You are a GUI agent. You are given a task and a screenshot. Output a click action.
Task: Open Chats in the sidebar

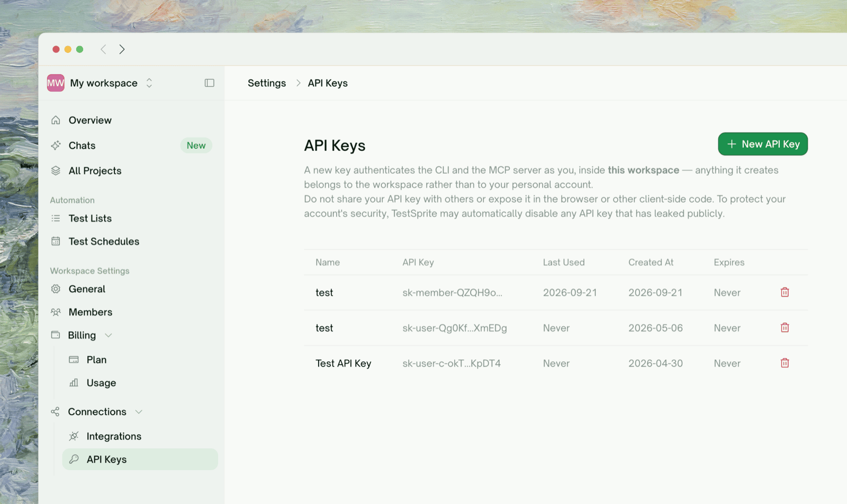coord(82,146)
